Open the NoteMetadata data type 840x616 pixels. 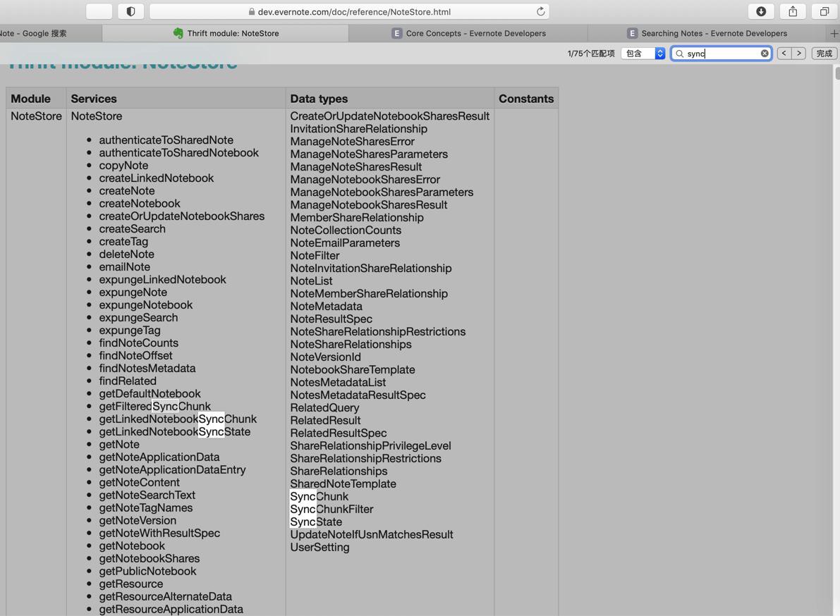(x=326, y=306)
